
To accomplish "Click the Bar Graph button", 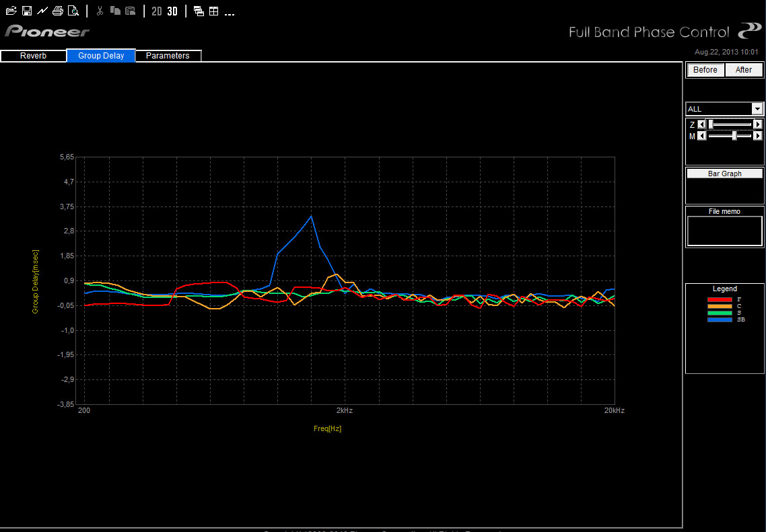I will coord(724,174).
